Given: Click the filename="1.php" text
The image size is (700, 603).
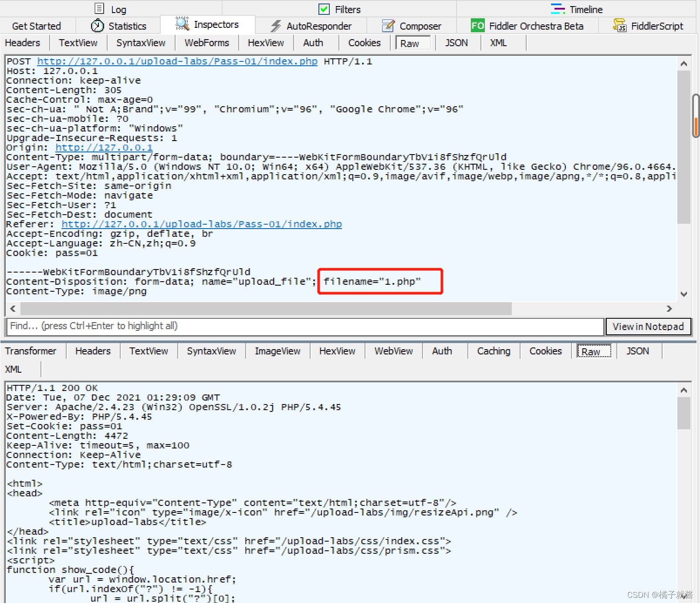Looking at the screenshot, I should tap(372, 282).
